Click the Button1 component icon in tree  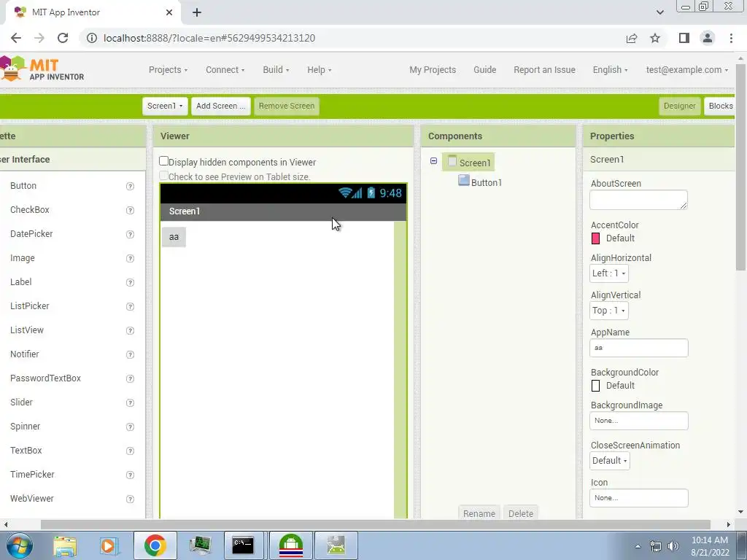[x=463, y=181]
